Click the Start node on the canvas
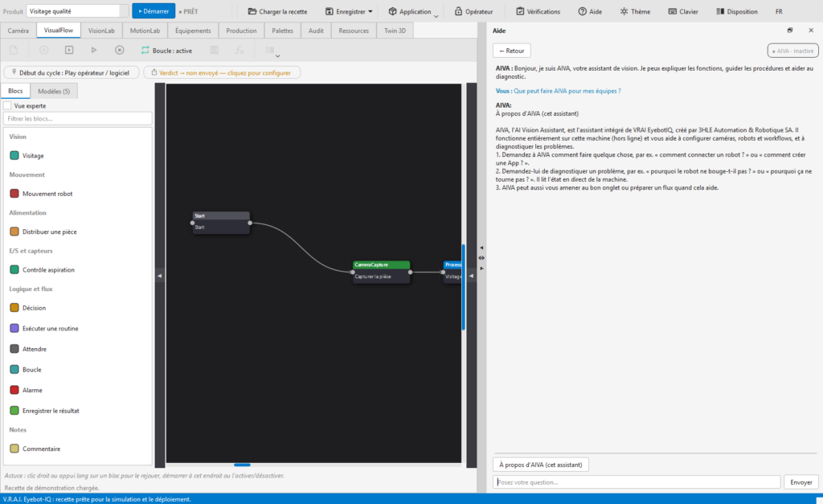Image resolution: width=823 pixels, height=504 pixels. [221, 223]
